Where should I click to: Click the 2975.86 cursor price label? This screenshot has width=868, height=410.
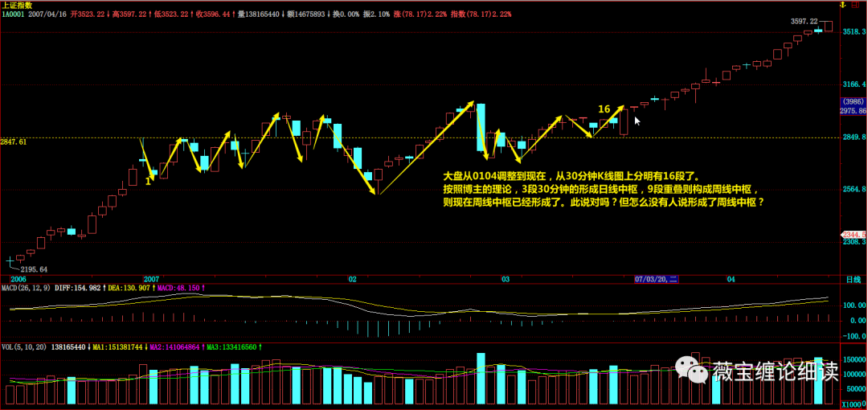click(x=854, y=111)
